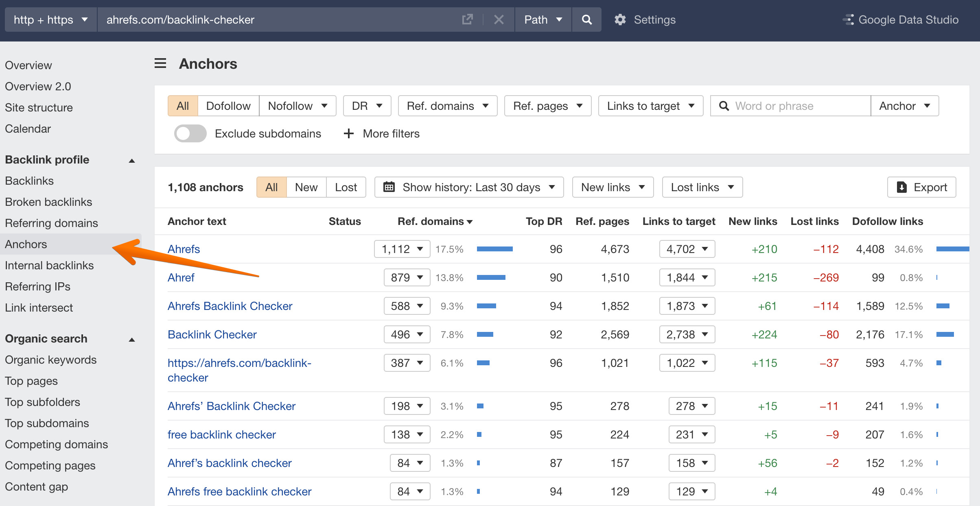Click the Google Data Studio icon
Image resolution: width=980 pixels, height=506 pixels.
849,19
